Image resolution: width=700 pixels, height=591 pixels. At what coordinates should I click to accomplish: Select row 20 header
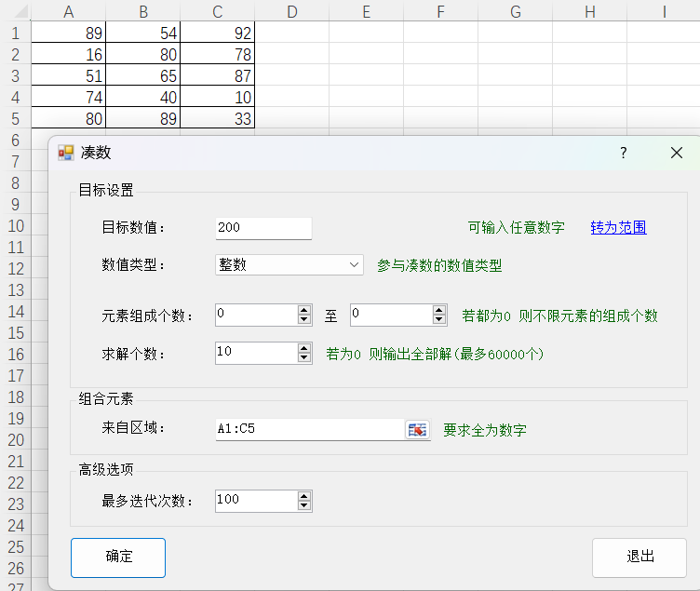coord(16,439)
